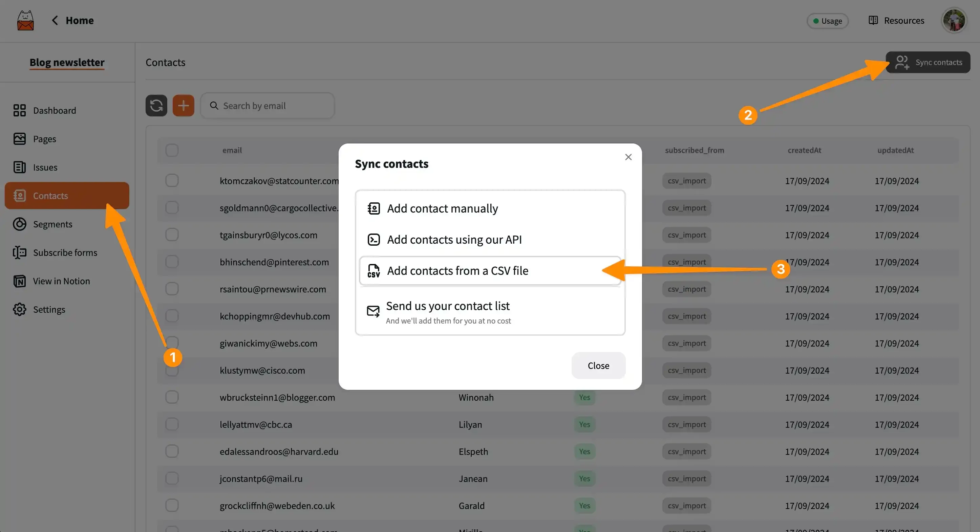Select the Add contacts from a CSV file option
This screenshot has height=532, width=980.
[490, 270]
